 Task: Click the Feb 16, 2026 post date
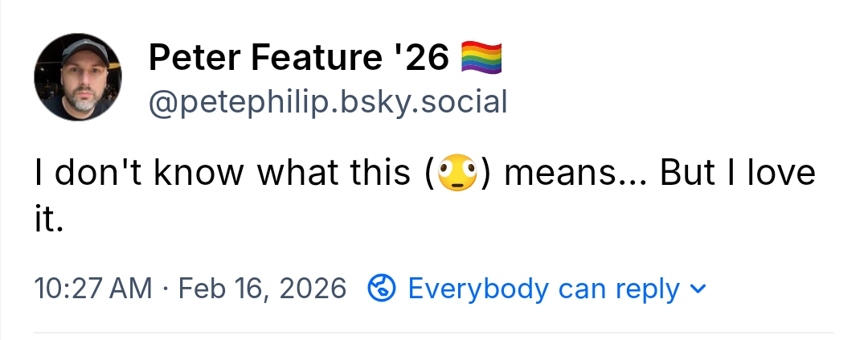(262, 288)
